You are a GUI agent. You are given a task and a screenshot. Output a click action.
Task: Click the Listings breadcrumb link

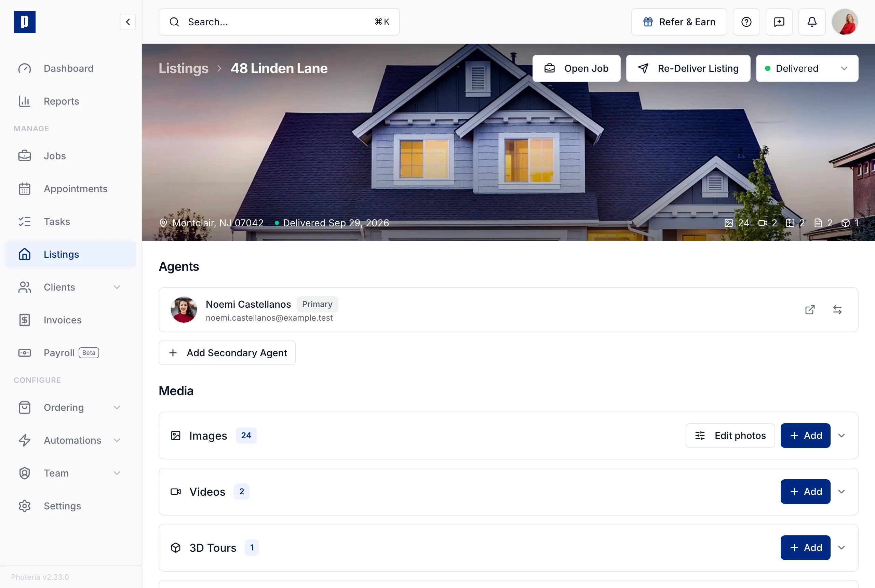coord(183,68)
